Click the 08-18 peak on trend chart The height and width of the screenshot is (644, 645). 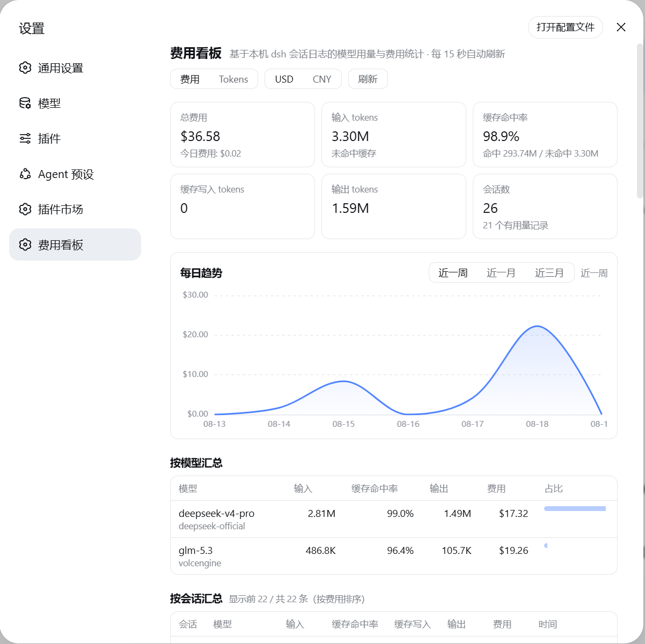(x=537, y=326)
